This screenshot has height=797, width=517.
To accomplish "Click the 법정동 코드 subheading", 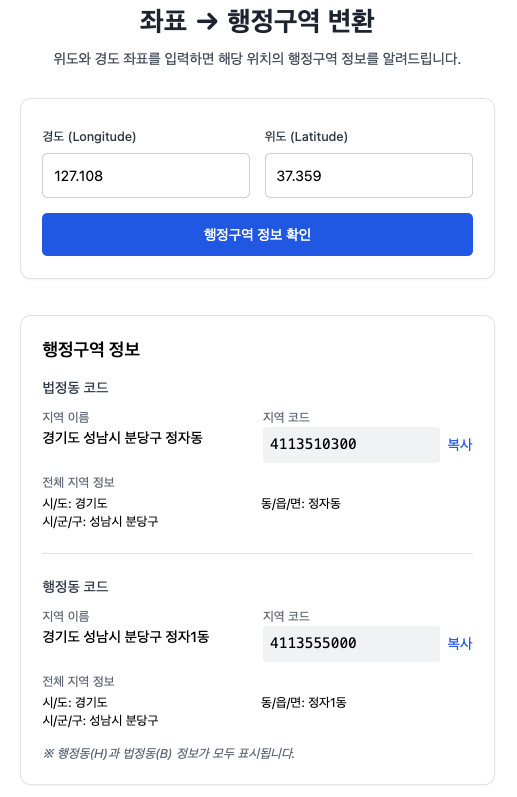I will pyautogui.click(x=75, y=388).
